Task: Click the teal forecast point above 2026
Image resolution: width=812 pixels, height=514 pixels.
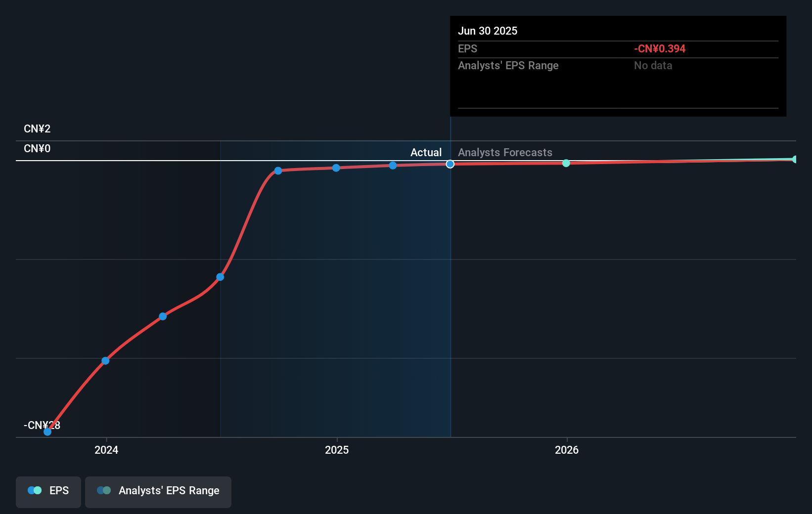Action: tap(566, 163)
